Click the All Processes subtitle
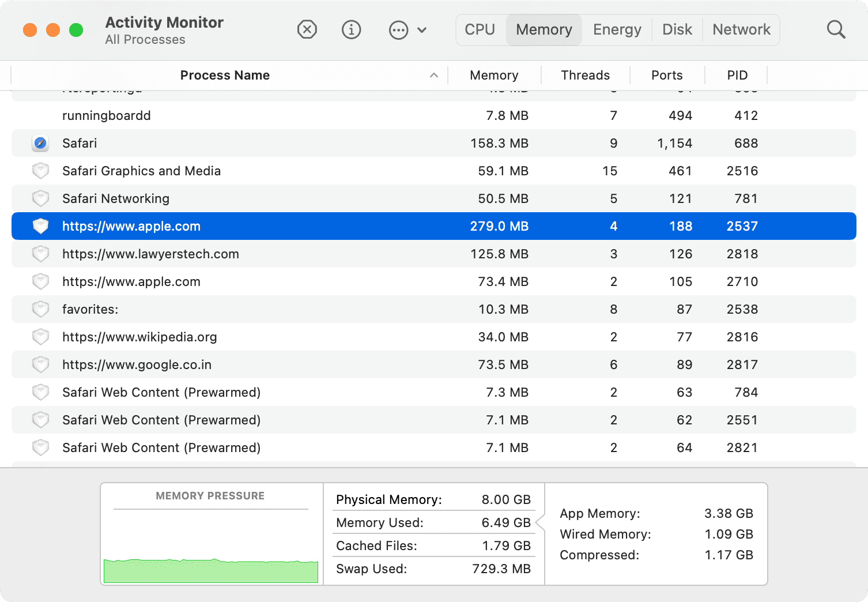The image size is (868, 602). click(145, 40)
